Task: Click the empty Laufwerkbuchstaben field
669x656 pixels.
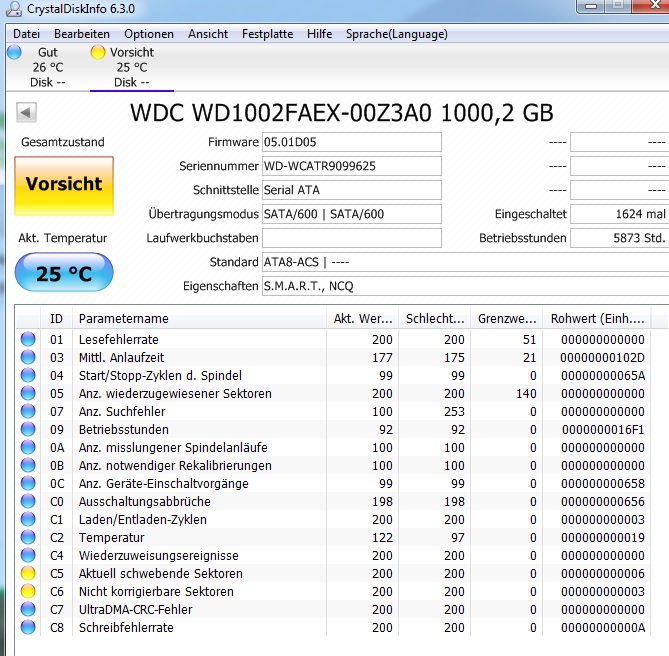Action: point(352,238)
